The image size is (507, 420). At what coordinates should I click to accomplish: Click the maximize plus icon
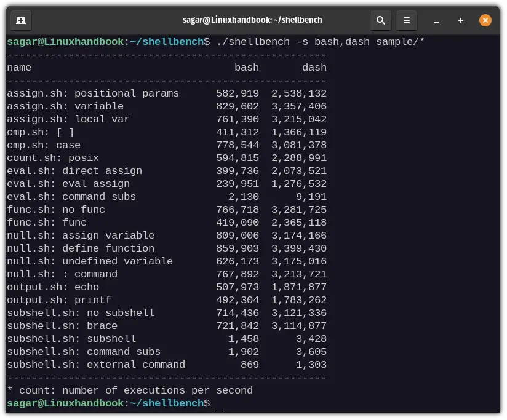[x=460, y=20]
